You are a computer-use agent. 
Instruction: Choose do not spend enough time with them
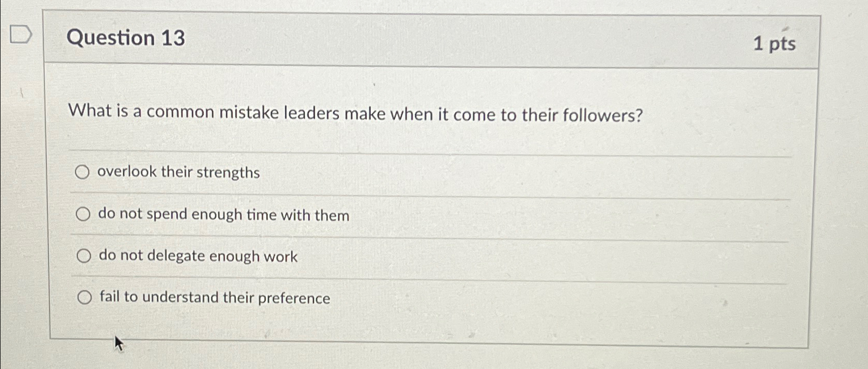tap(84, 214)
